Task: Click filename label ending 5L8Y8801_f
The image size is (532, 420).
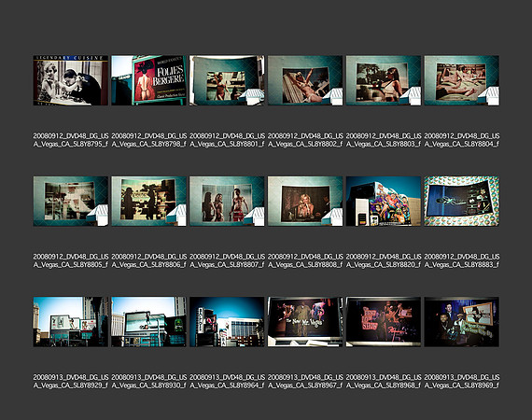Action: click(228, 140)
